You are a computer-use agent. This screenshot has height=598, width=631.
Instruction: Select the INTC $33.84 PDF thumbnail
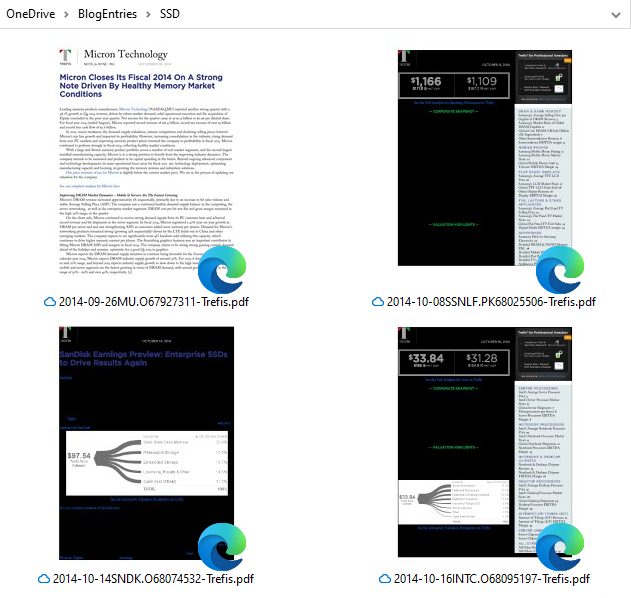(x=485, y=442)
